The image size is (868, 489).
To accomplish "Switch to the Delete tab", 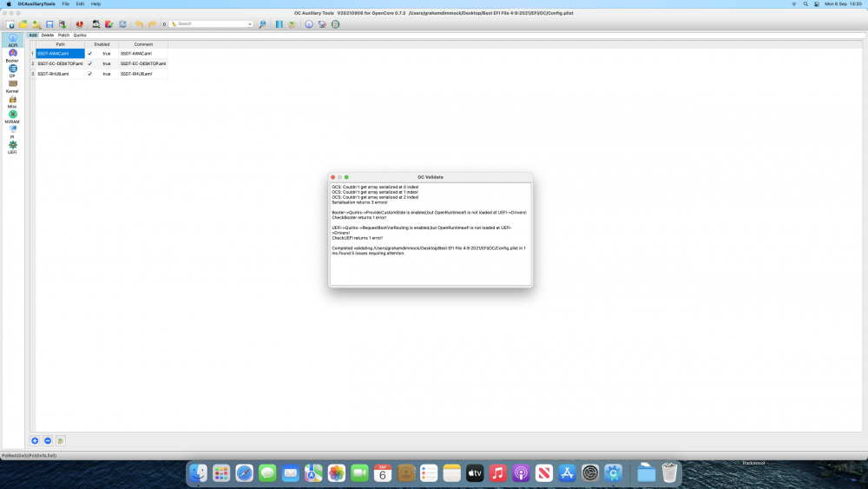I will click(x=48, y=35).
